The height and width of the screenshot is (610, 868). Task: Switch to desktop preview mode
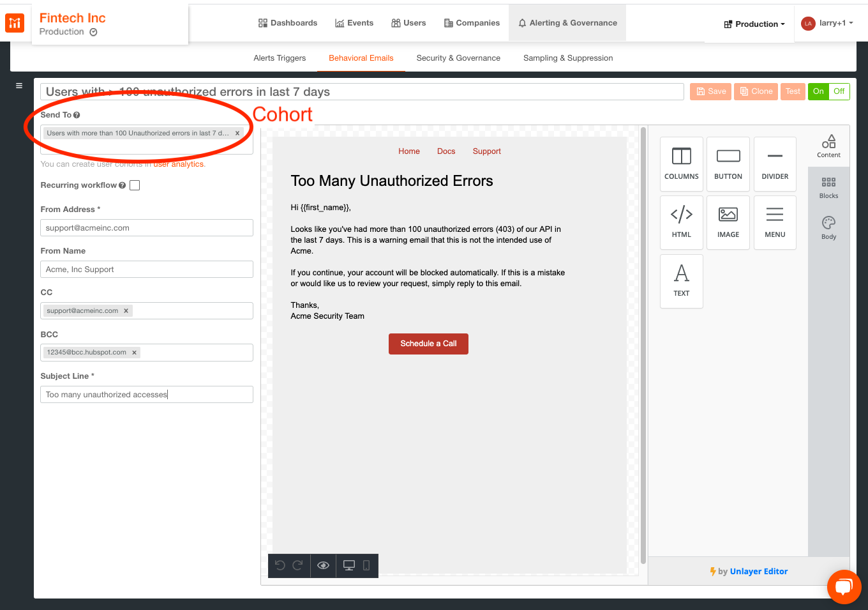pos(349,565)
